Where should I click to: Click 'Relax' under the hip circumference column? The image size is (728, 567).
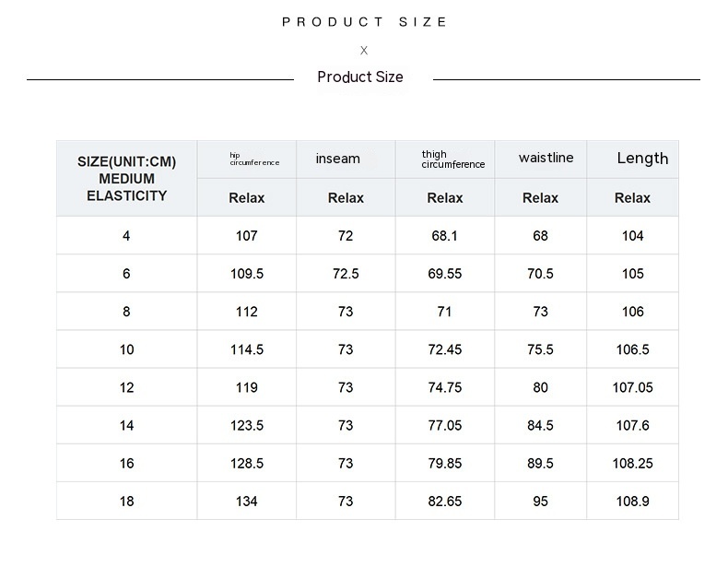[246, 198]
